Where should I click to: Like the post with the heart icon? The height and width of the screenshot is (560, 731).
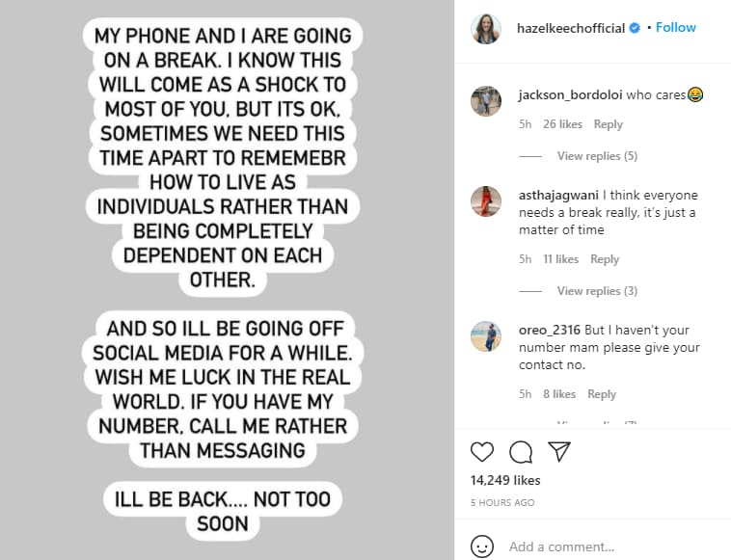(x=481, y=451)
